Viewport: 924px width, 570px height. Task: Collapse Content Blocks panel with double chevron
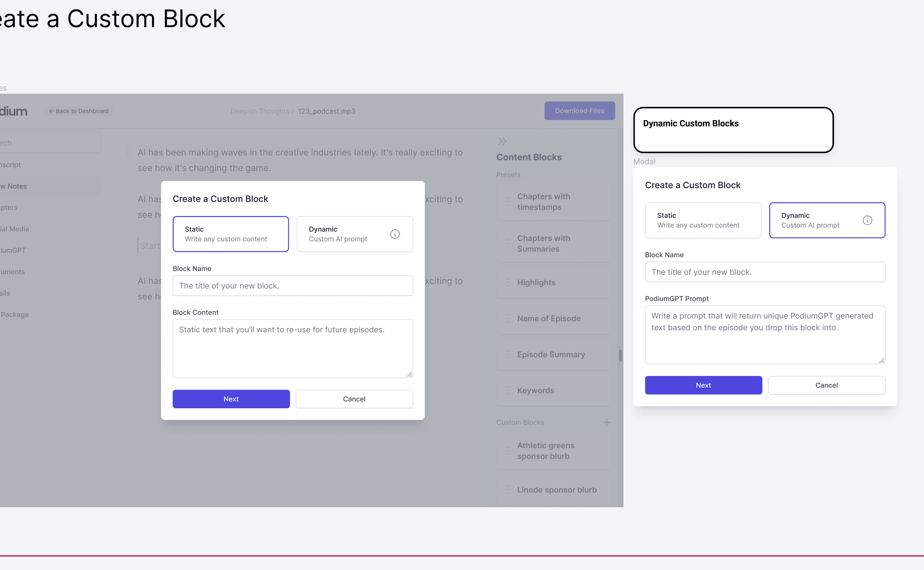point(502,141)
